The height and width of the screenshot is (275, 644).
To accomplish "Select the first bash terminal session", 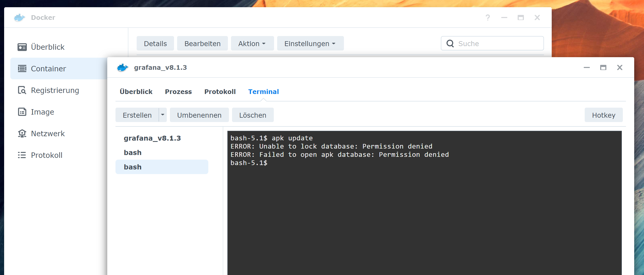I will (x=162, y=152).
